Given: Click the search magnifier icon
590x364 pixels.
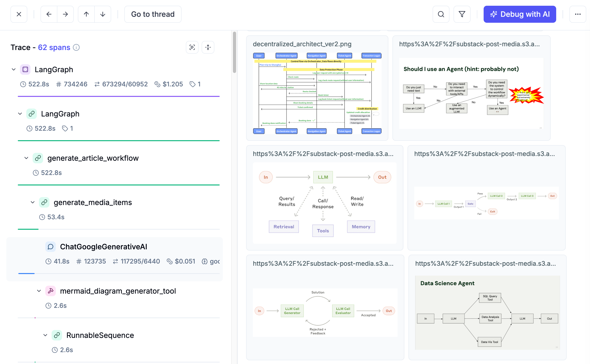Looking at the screenshot, I should [x=441, y=14].
